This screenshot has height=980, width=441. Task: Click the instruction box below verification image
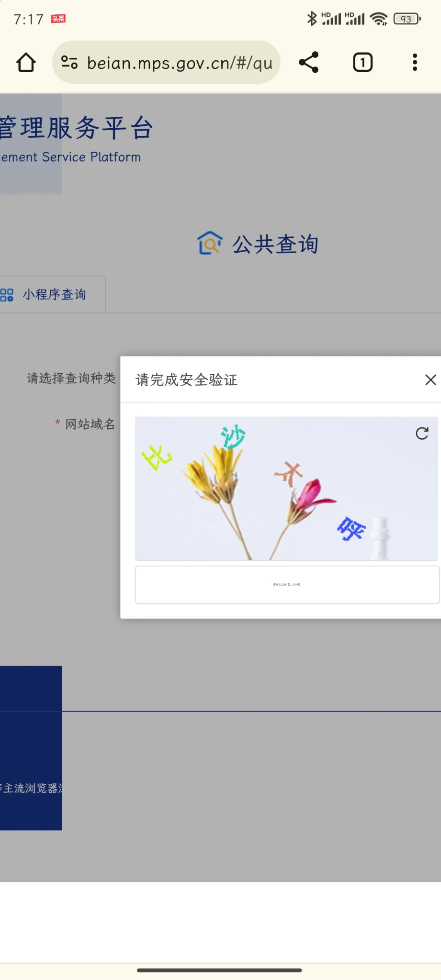pos(287,585)
